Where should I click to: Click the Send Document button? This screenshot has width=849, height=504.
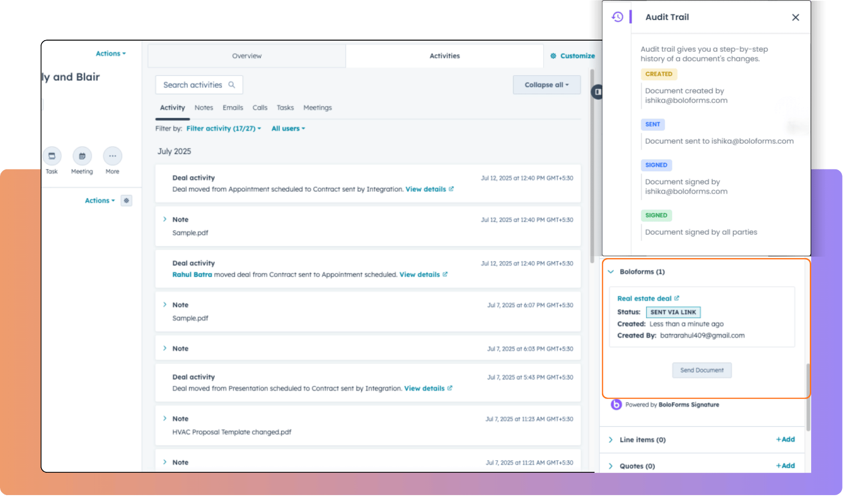click(701, 370)
